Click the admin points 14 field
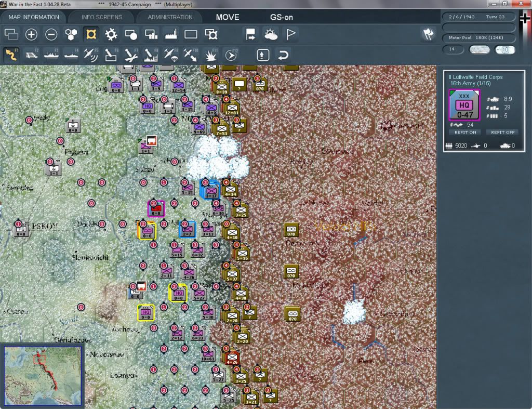The height and width of the screenshot is (409, 532). point(453,49)
